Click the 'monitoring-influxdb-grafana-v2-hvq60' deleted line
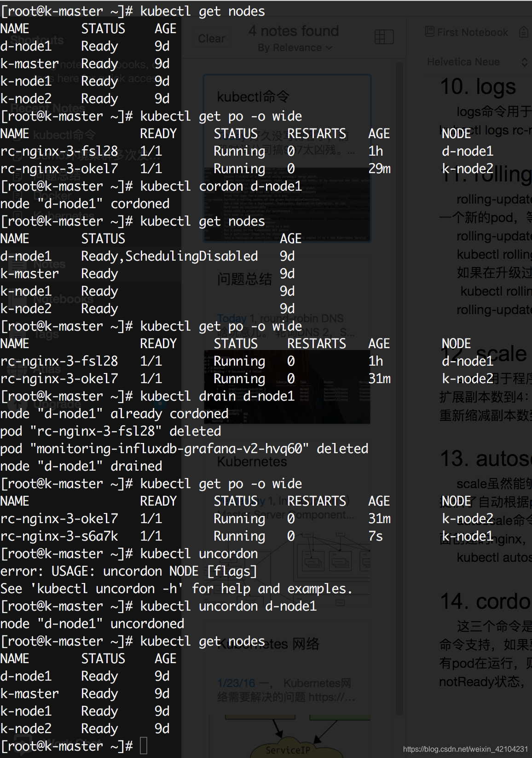The width and height of the screenshot is (532, 758). coord(184,449)
